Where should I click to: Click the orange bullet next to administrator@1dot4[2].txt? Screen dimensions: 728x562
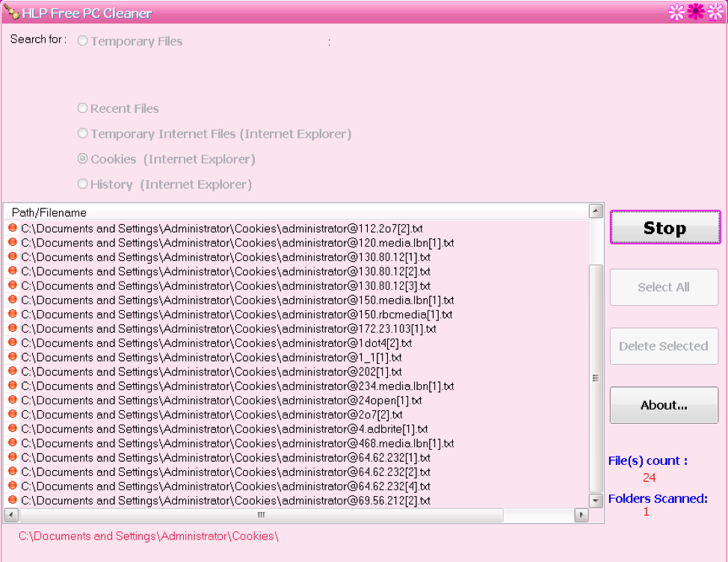tap(13, 342)
